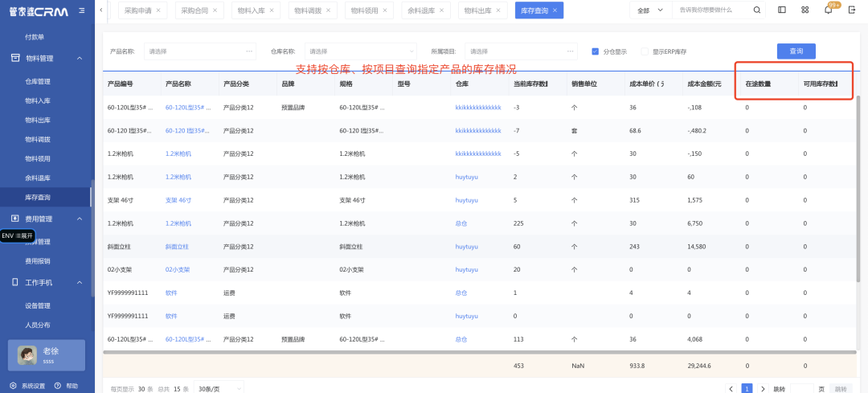The height and width of the screenshot is (393, 868).
Task: Open huytuyu link in 支架 46寸 row
Action: [467, 200]
